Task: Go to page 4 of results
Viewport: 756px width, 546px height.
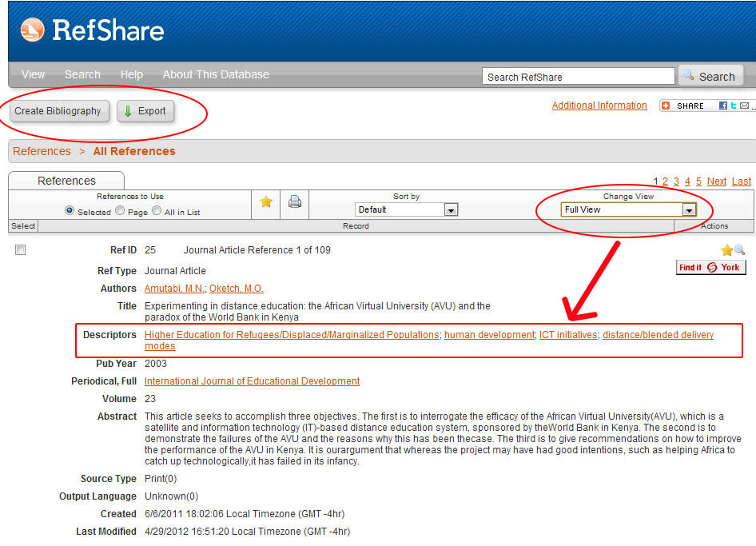Action: click(687, 181)
